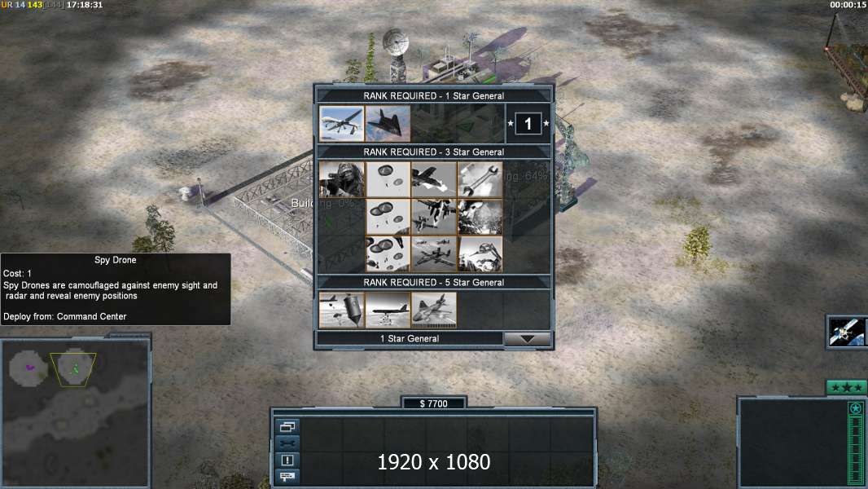Image resolution: width=868 pixels, height=489 pixels.
Task: Select the five-star fighter jet power icon
Action: tap(433, 311)
